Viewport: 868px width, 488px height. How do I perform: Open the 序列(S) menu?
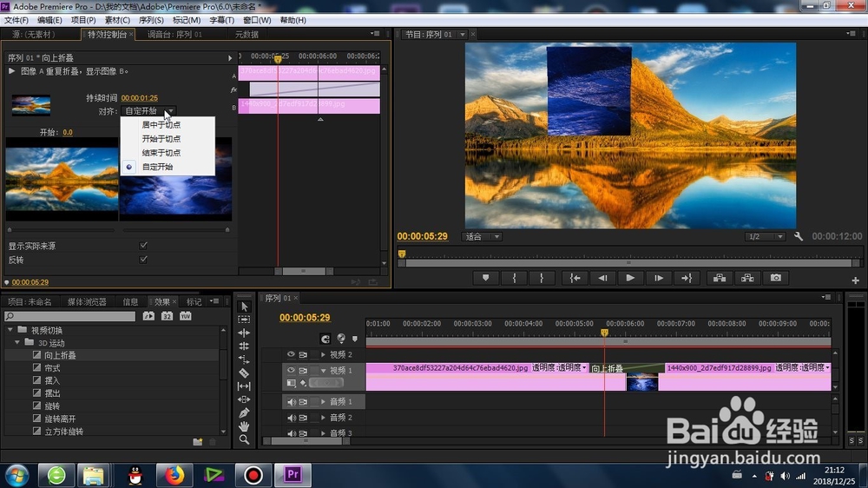click(x=150, y=20)
